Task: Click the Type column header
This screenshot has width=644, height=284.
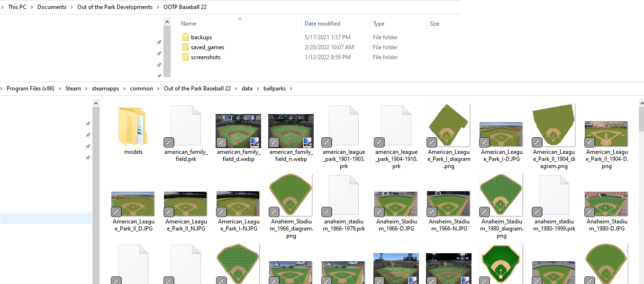Action: point(379,24)
